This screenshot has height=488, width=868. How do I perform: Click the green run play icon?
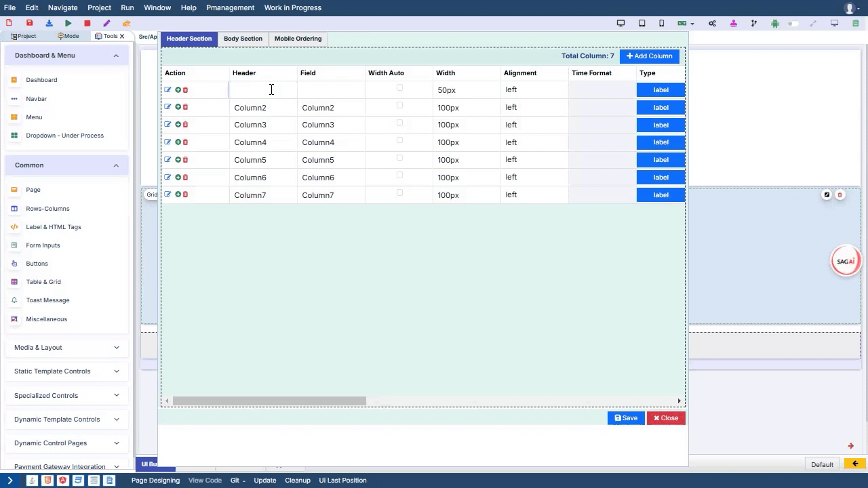tap(68, 23)
